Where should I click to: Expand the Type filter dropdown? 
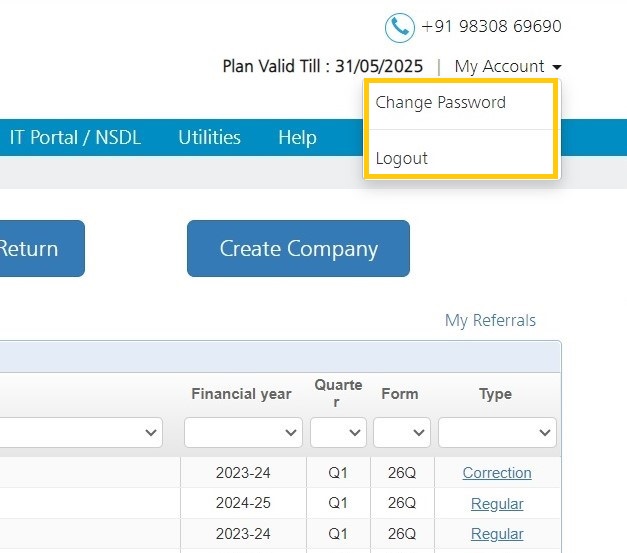497,432
